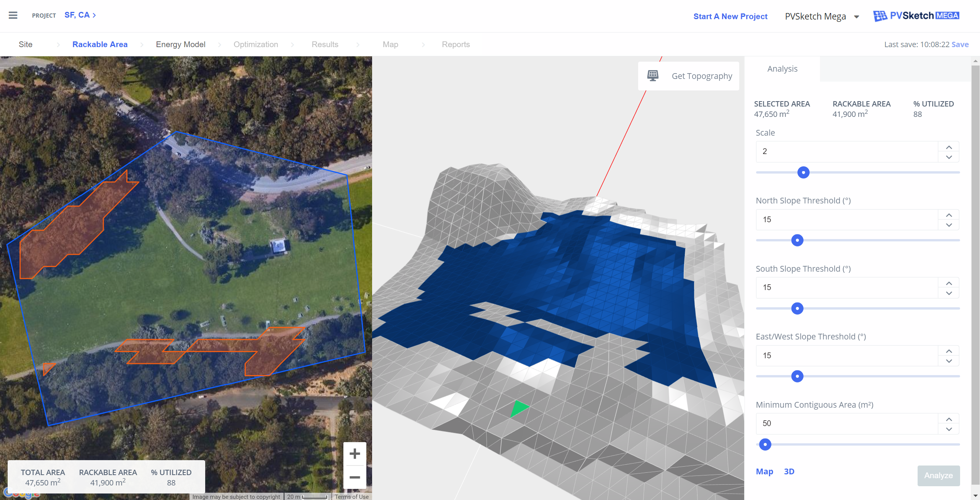Click the Scale slider handle
The image size is (980, 500).
(803, 172)
